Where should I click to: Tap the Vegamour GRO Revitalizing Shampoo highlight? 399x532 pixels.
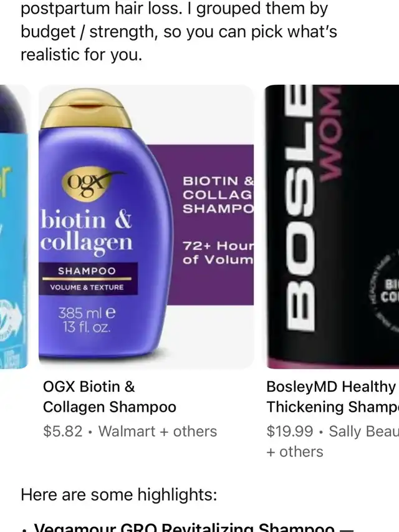pyautogui.click(x=189, y=528)
